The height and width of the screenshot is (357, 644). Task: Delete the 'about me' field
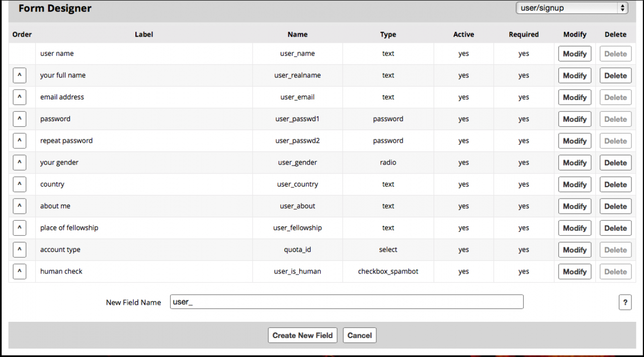(x=615, y=206)
